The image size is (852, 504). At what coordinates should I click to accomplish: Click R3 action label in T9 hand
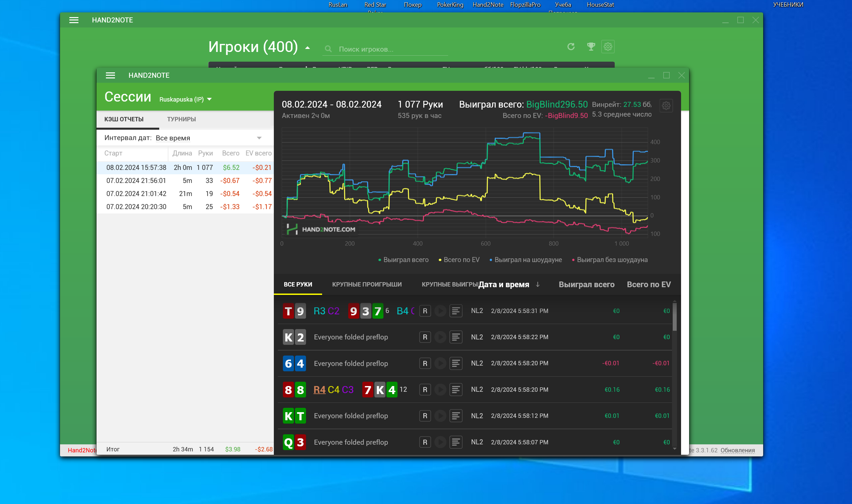click(x=319, y=311)
